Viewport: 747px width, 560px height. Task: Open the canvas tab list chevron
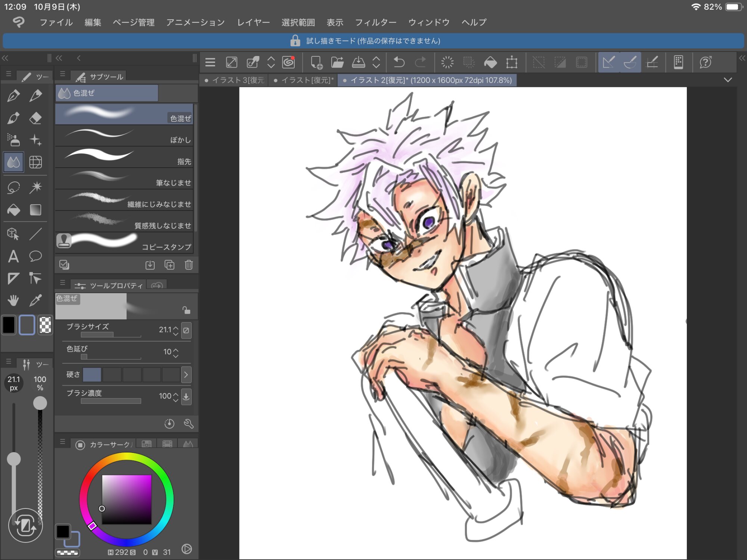coord(728,80)
